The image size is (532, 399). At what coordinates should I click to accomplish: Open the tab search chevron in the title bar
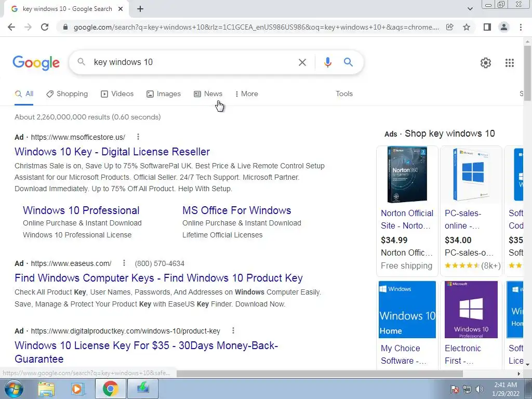[470, 9]
